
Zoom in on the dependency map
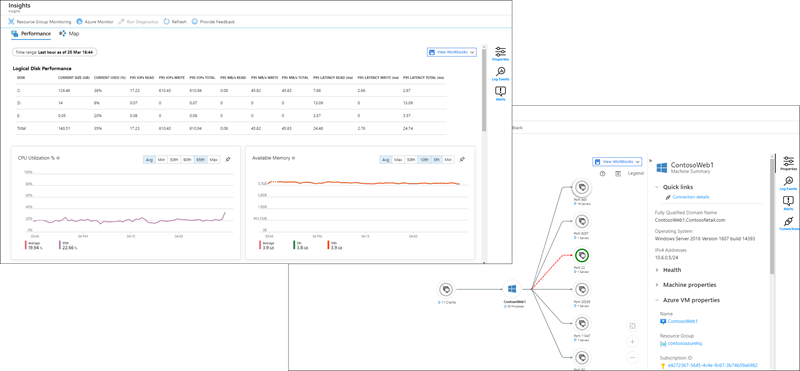632,341
